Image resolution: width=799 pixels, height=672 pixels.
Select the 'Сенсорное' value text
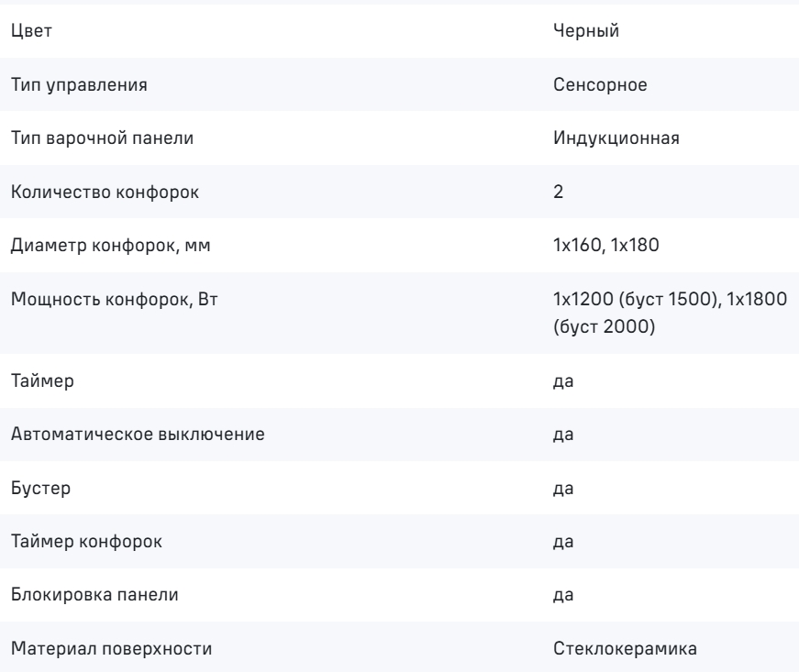(600, 84)
